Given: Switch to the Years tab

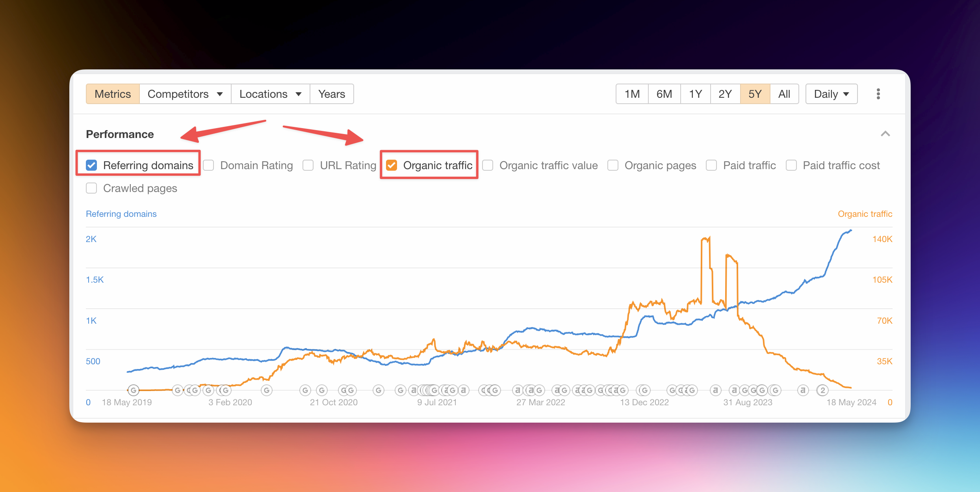Looking at the screenshot, I should [x=332, y=94].
